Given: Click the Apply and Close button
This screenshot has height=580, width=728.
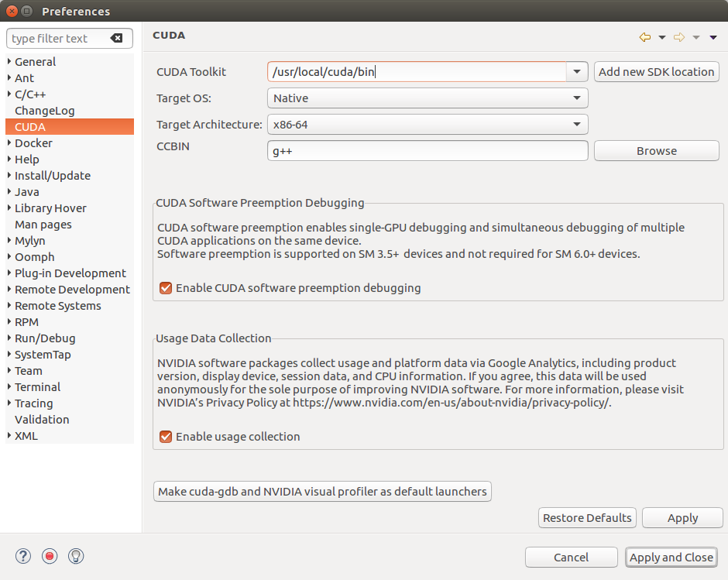Looking at the screenshot, I should [671, 558].
